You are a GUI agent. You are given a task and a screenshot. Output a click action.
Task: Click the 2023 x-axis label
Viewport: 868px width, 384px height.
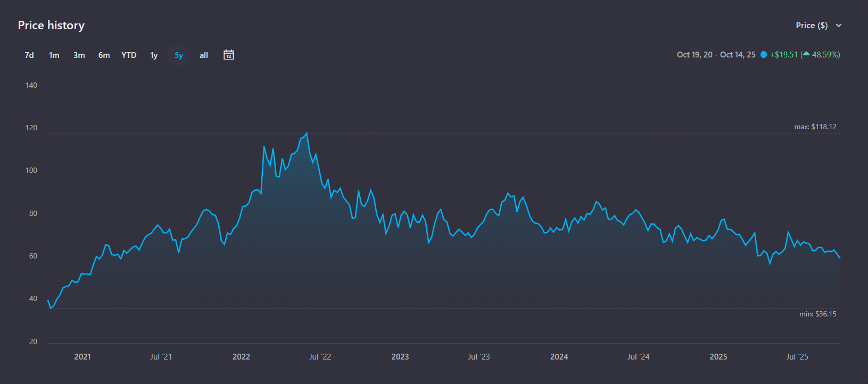[400, 357]
